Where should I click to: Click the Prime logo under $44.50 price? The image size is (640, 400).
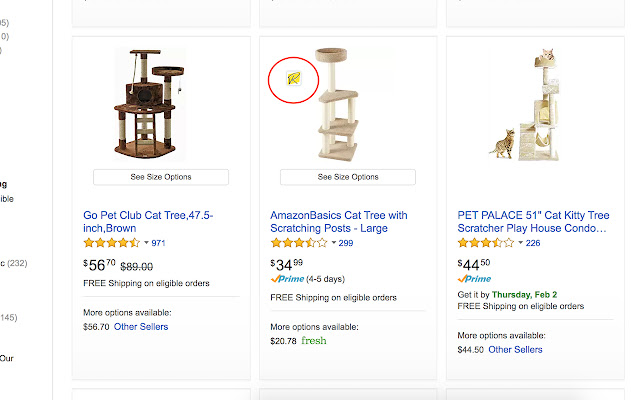(x=474, y=279)
